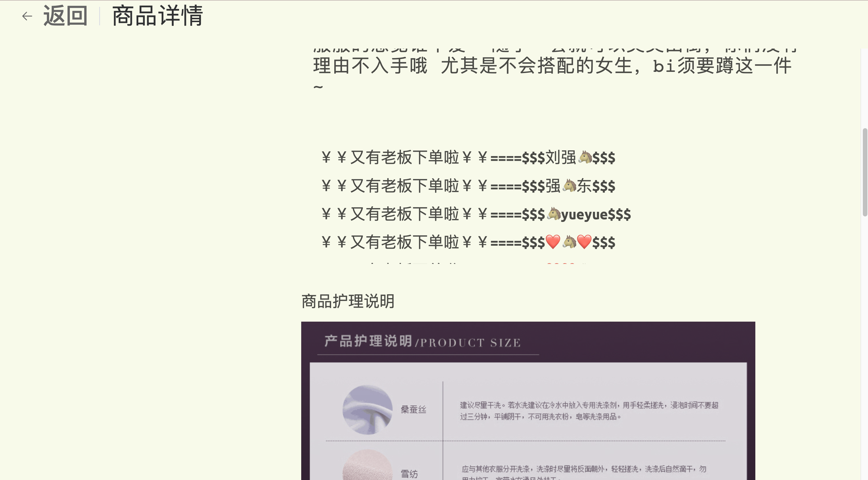
Task: Click the horse emoji between 强 and 东
Action: pos(569,186)
